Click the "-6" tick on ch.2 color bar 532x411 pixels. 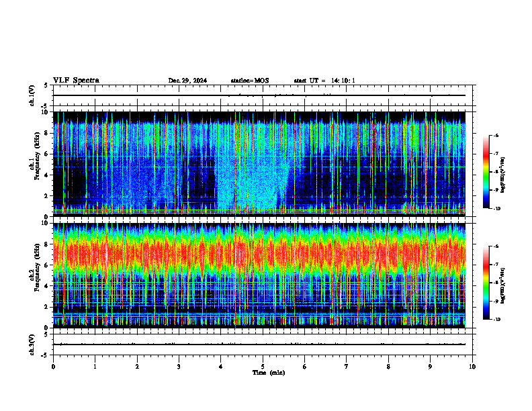[x=496, y=246]
